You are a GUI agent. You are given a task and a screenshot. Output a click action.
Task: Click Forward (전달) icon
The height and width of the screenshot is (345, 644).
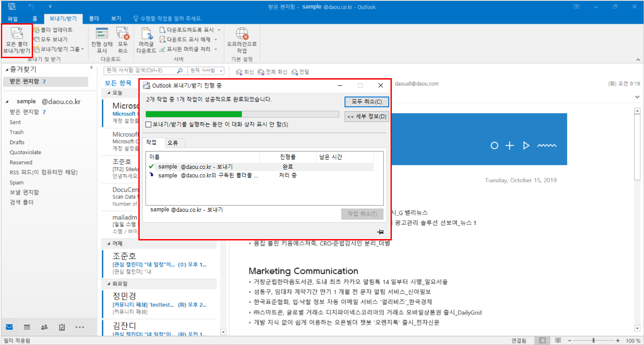tap(295, 72)
